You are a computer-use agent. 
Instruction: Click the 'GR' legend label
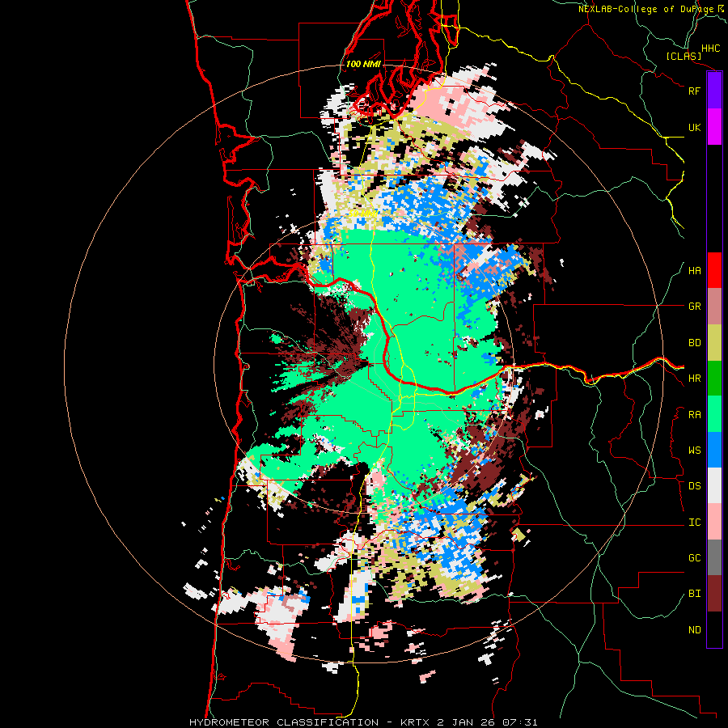click(x=694, y=307)
